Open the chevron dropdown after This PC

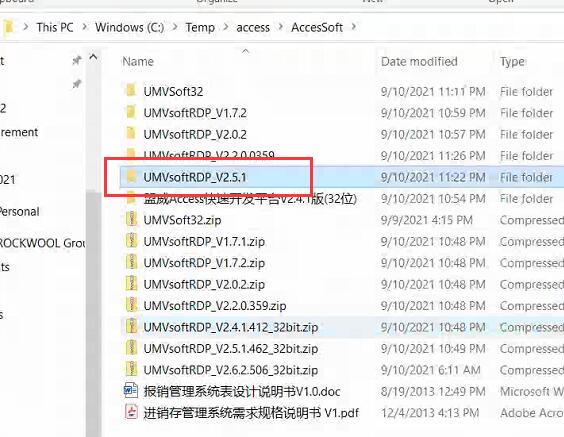(85, 27)
